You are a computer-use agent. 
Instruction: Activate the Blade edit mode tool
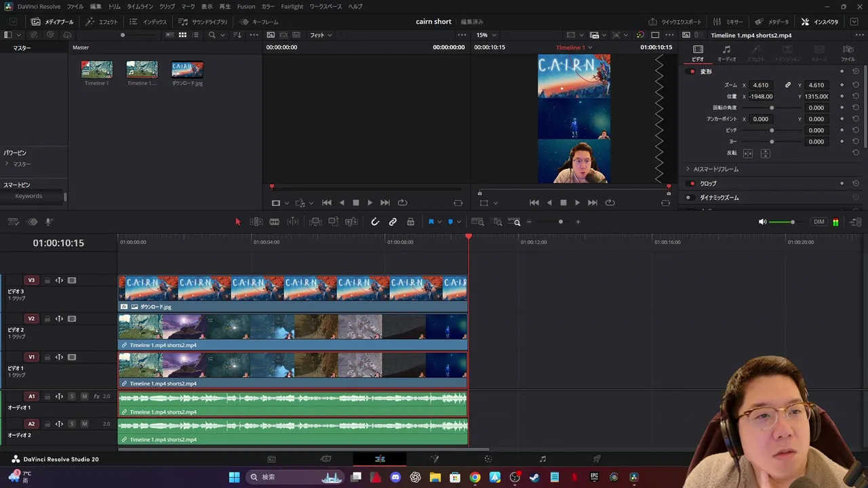[274, 222]
